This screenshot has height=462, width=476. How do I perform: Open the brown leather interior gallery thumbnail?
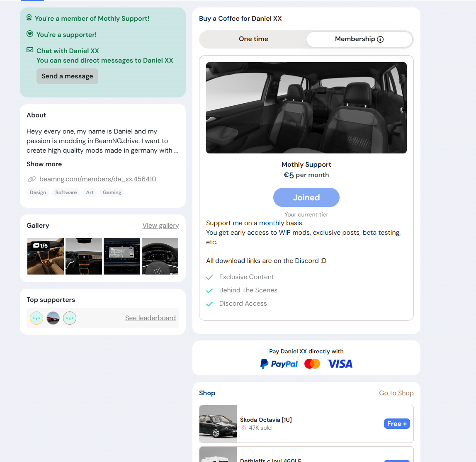click(x=46, y=256)
